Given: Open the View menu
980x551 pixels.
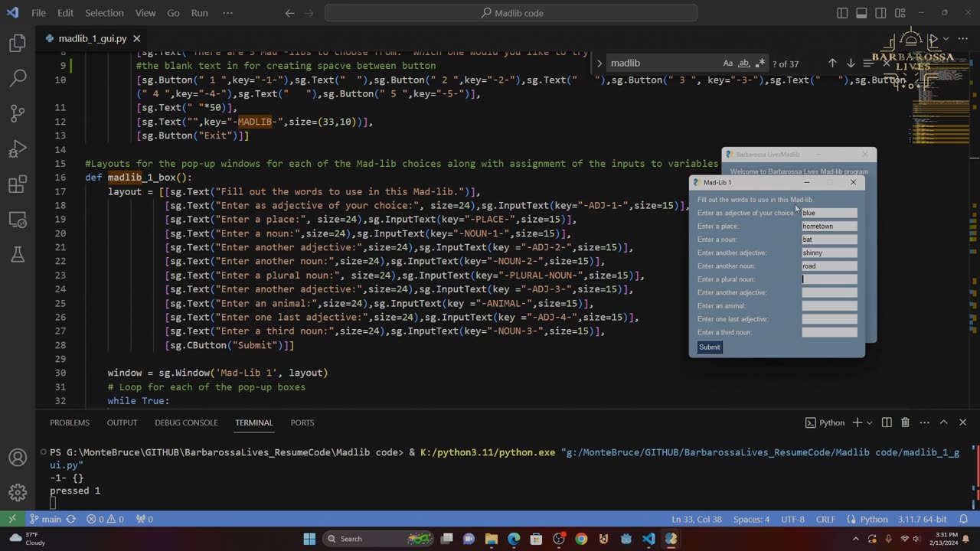Looking at the screenshot, I should 145,13.
